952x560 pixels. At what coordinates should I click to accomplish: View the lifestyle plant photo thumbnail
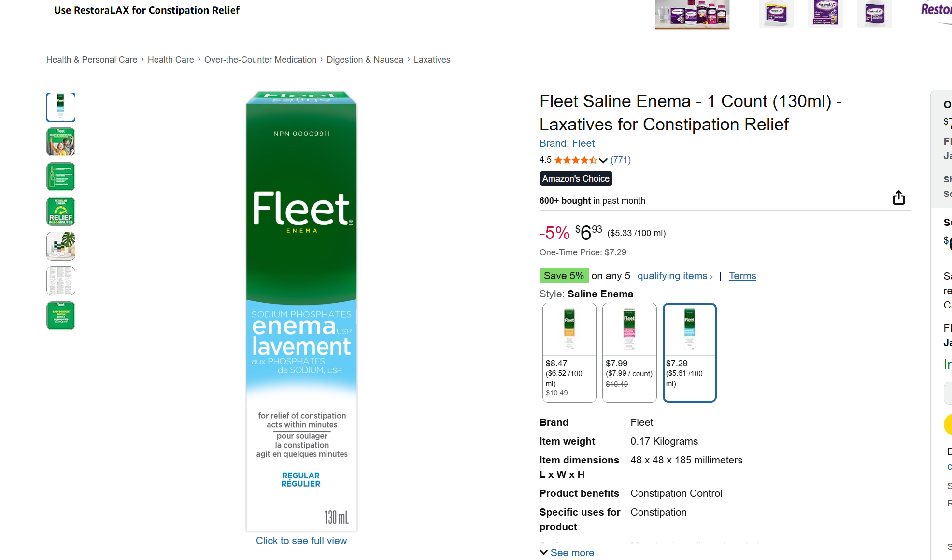pyautogui.click(x=61, y=246)
